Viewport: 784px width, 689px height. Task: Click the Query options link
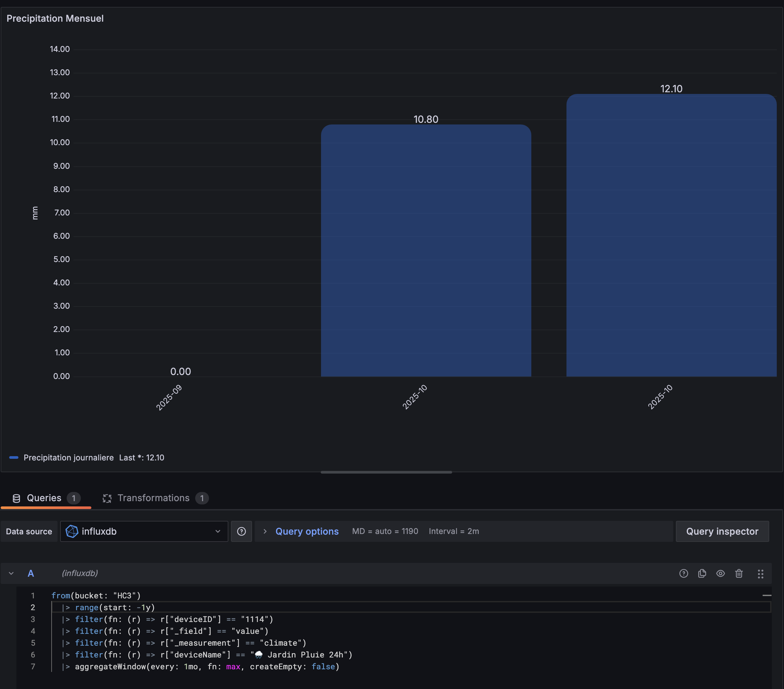click(307, 531)
